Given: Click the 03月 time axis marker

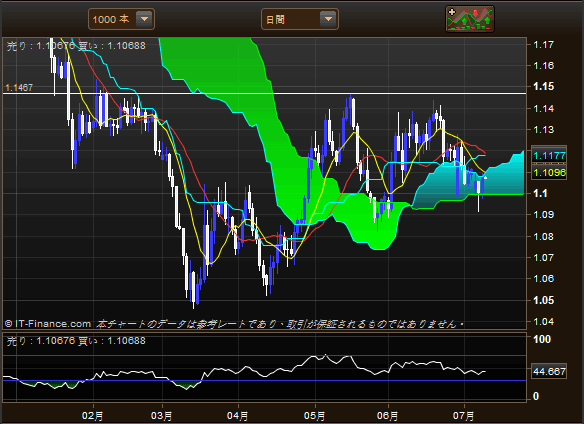Looking at the screenshot, I should 162,416.
